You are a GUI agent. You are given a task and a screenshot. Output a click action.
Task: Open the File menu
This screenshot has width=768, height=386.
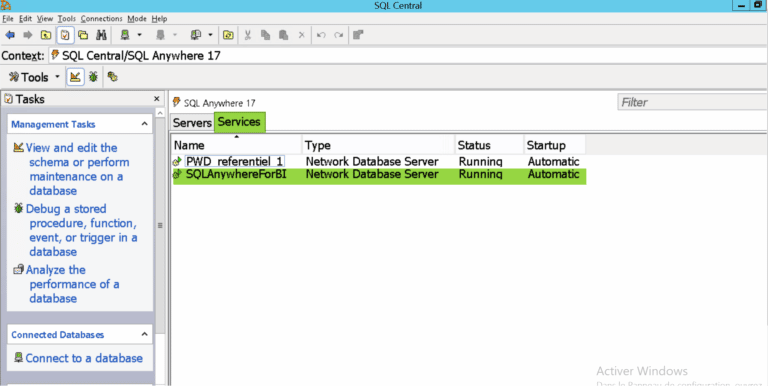click(8, 19)
